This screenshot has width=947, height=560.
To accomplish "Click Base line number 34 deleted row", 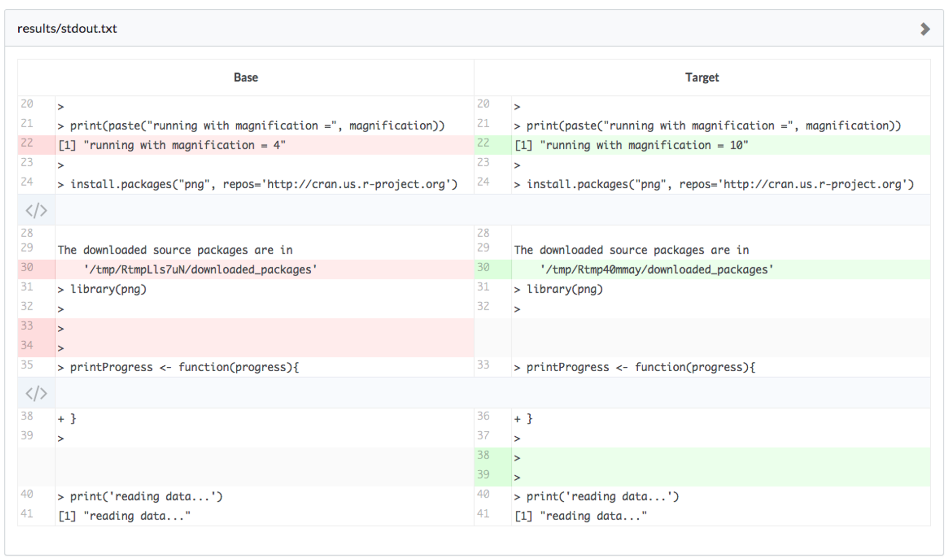I will point(27,346).
